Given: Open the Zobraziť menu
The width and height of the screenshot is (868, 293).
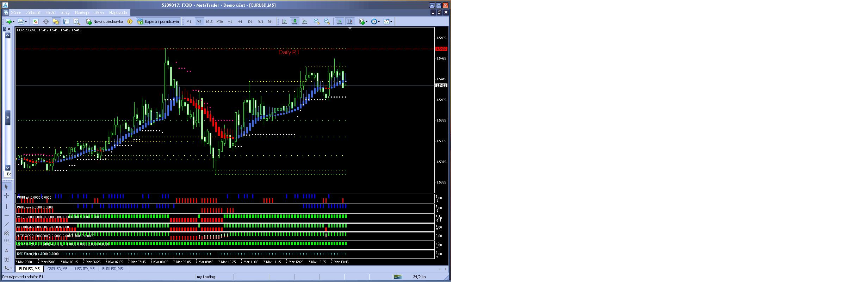Looking at the screenshot, I should (33, 13).
